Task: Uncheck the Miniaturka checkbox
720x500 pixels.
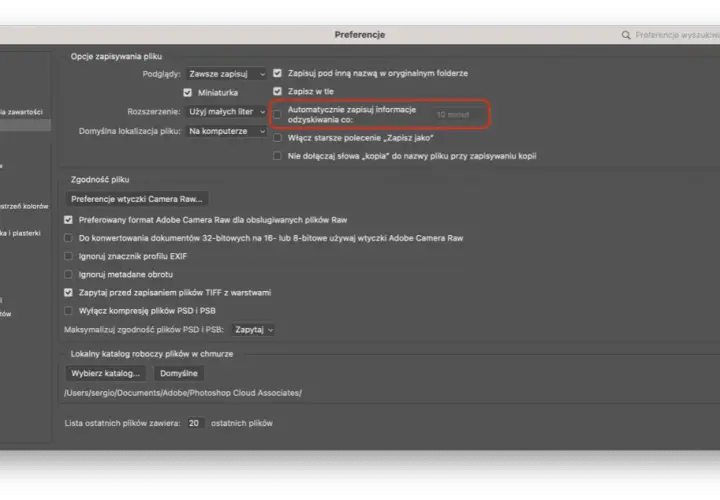Action: click(187, 93)
